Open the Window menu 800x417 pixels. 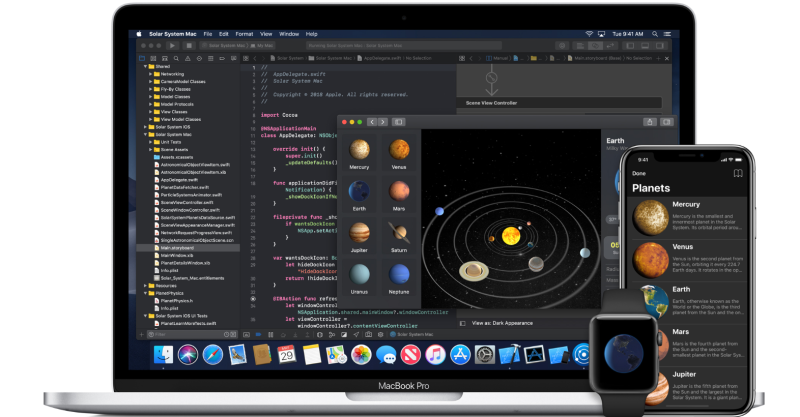tap(289, 34)
